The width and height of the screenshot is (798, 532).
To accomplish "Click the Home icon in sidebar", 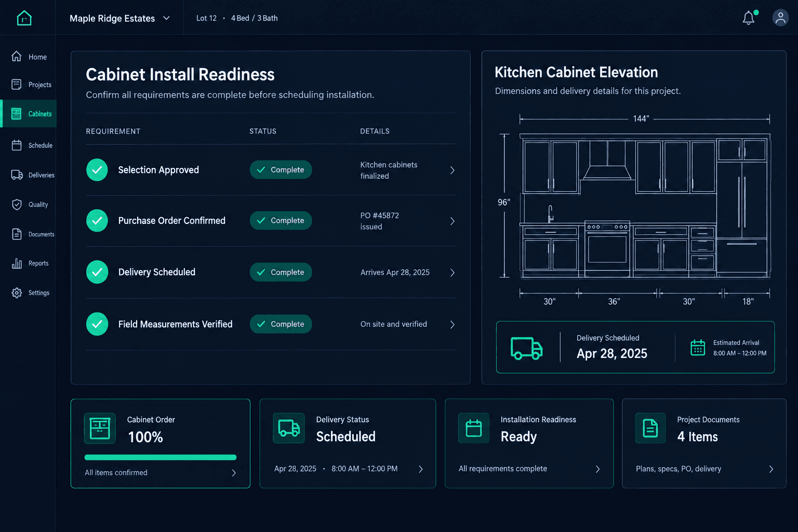I will (x=17, y=57).
